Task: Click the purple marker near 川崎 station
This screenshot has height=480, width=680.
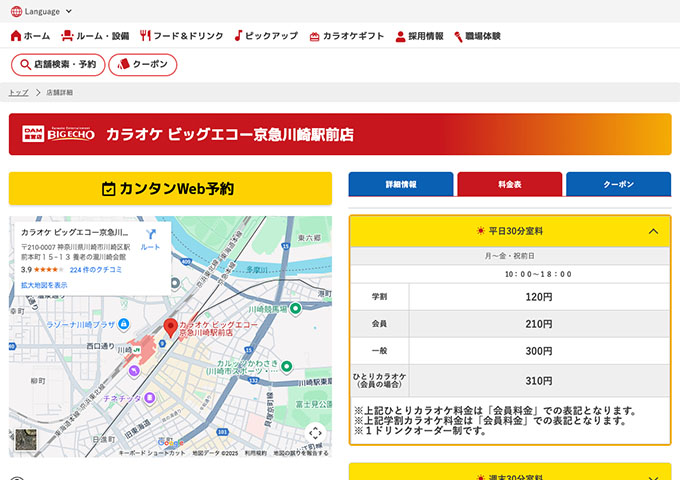Action: [134, 371]
